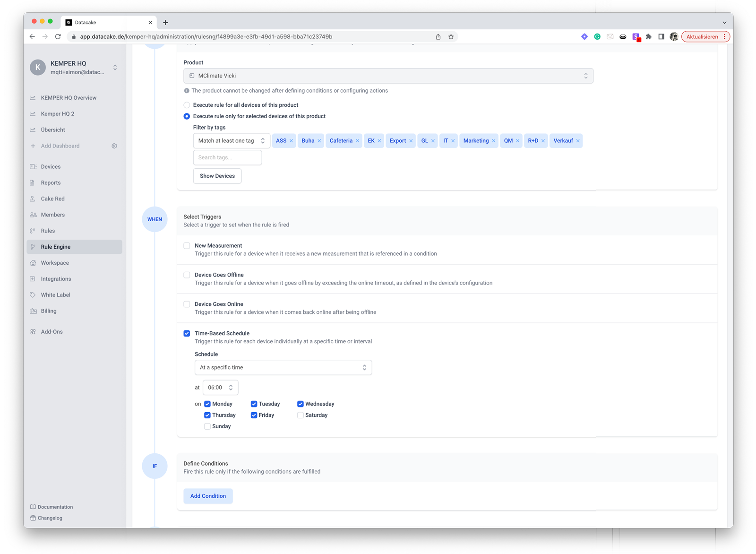Remove the Marketing tag
This screenshot has width=756, height=554.
pos(494,141)
